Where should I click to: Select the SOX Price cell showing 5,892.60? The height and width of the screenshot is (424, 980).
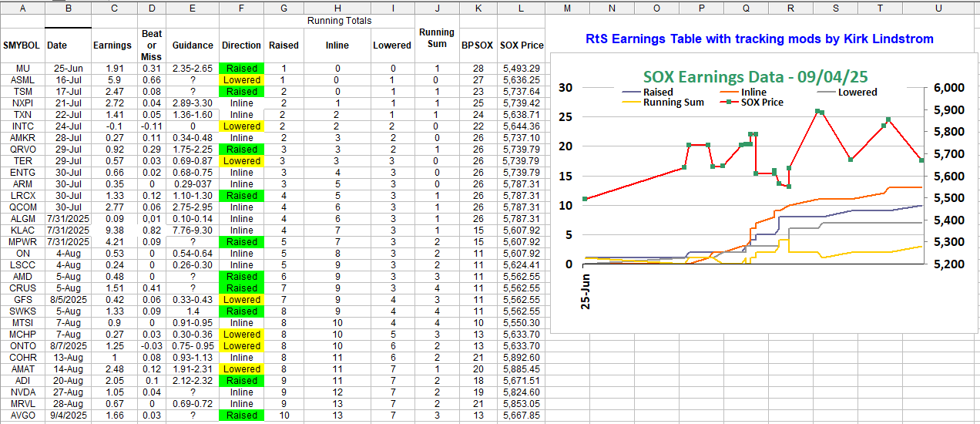tap(522, 358)
